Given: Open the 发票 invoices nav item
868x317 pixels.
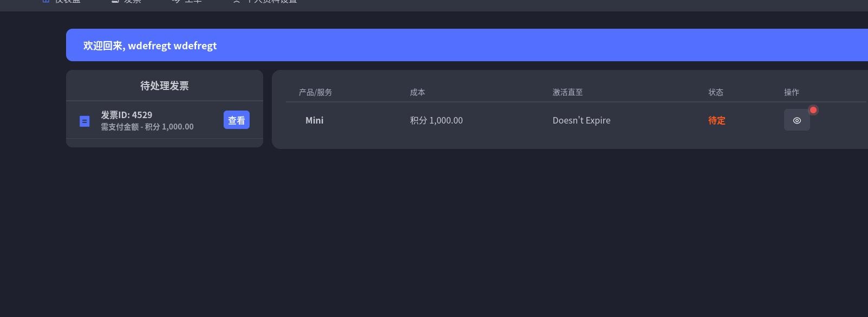Looking at the screenshot, I should (x=126, y=2).
